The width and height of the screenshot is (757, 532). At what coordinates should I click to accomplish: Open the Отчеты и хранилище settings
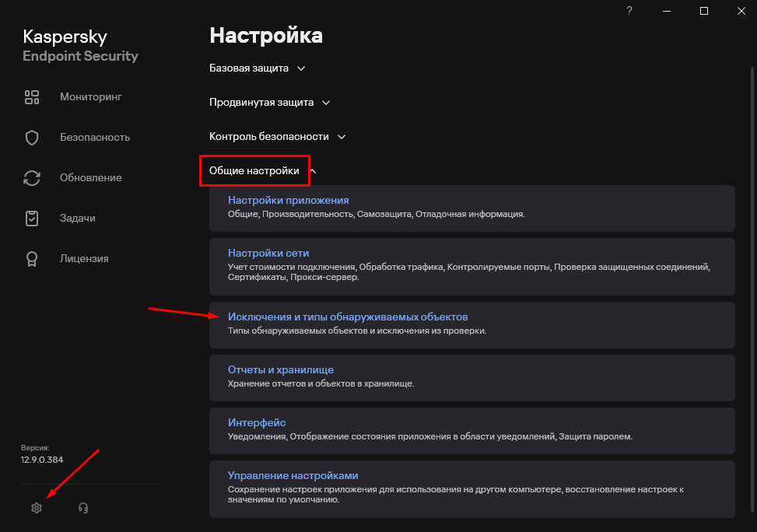coord(280,370)
